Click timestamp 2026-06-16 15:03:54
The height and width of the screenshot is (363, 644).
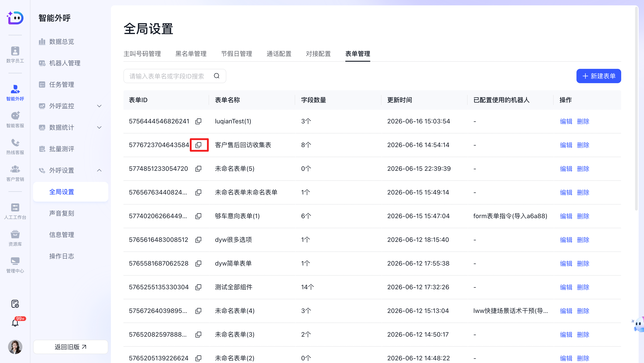[418, 121]
